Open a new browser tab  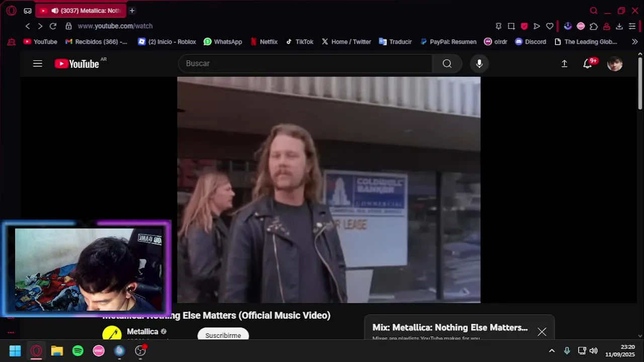click(x=132, y=11)
